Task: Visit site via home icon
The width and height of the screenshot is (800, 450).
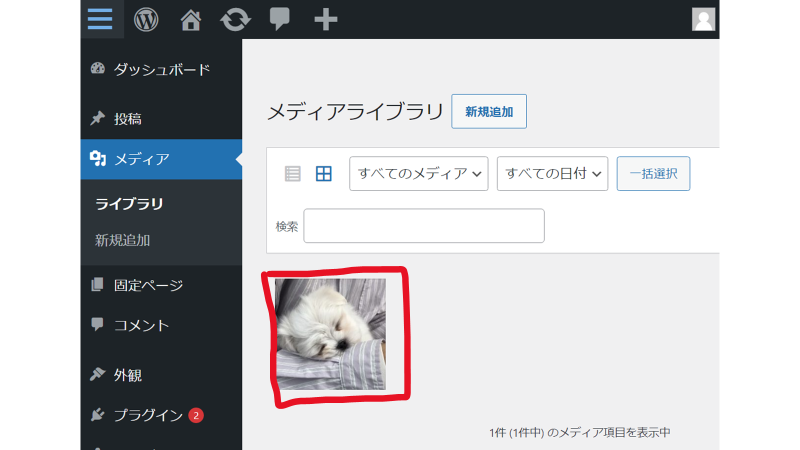Action: (x=190, y=20)
